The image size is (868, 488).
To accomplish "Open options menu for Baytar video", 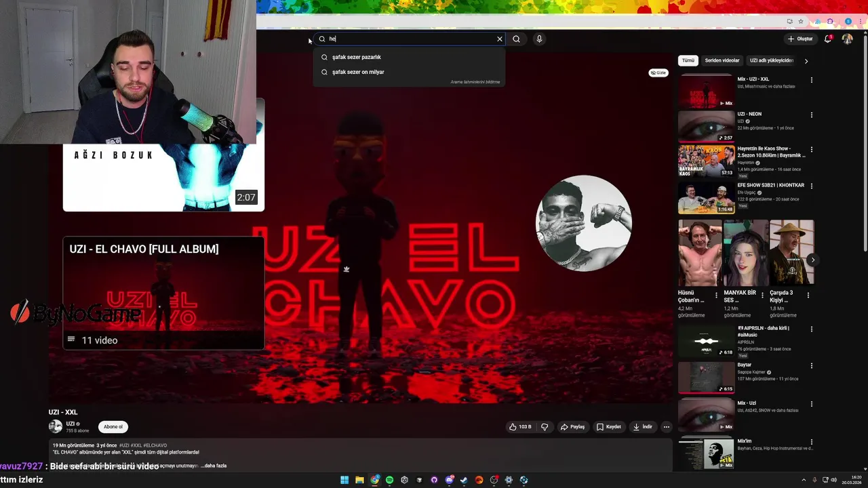I will [x=812, y=366].
